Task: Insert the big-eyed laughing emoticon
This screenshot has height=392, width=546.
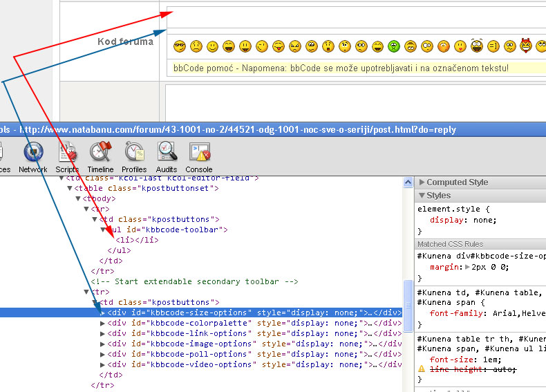Action: tap(477, 47)
